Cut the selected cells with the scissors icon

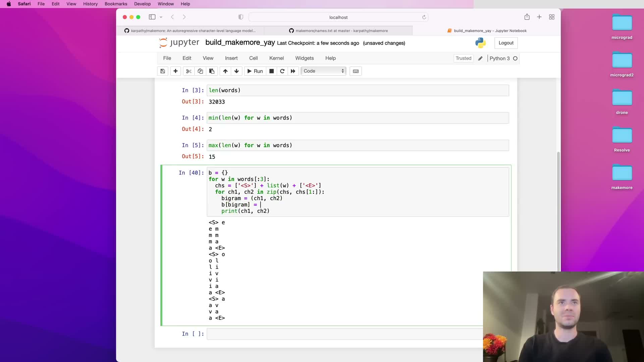(189, 71)
